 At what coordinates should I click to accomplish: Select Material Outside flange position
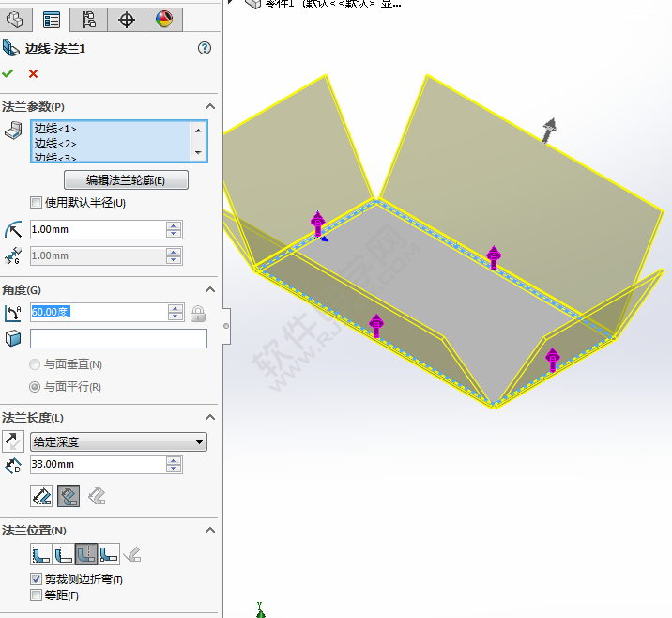(x=64, y=554)
